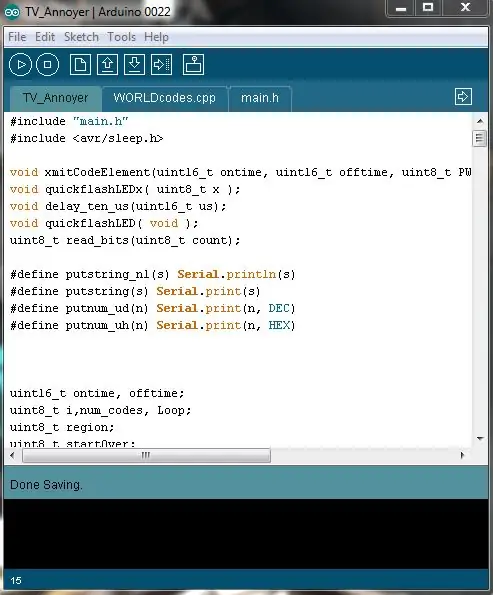Maximize the Arduino window
Image resolution: width=493 pixels, height=595 pixels.
point(428,8)
